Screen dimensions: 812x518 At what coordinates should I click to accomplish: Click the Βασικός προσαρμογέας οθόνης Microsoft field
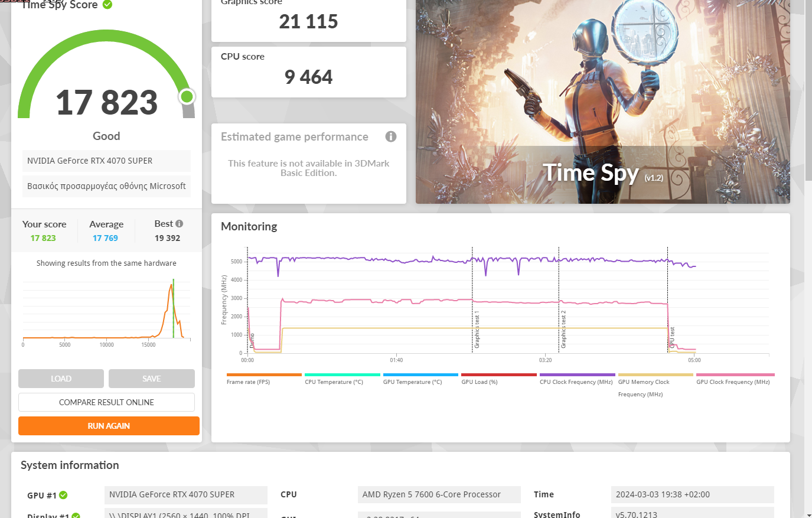tap(106, 186)
